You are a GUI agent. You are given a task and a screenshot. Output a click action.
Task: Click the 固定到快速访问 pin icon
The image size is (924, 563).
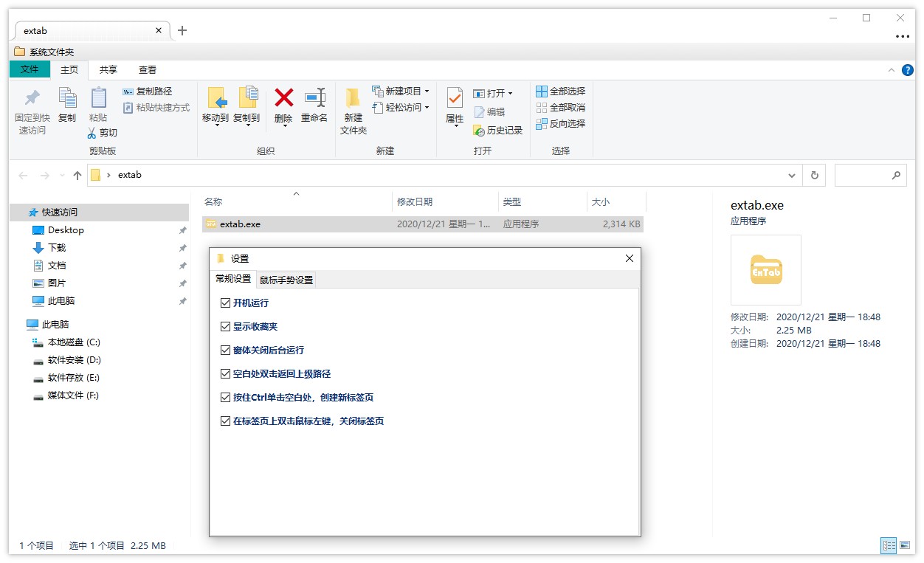pyautogui.click(x=32, y=98)
